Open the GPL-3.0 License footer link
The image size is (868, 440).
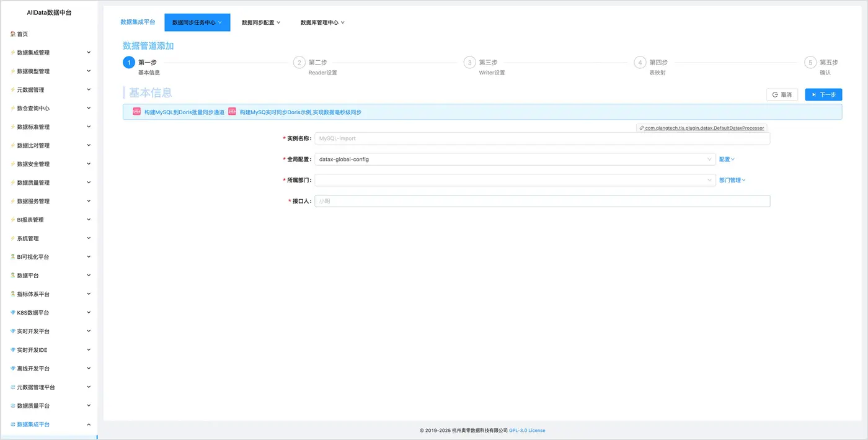(x=527, y=431)
